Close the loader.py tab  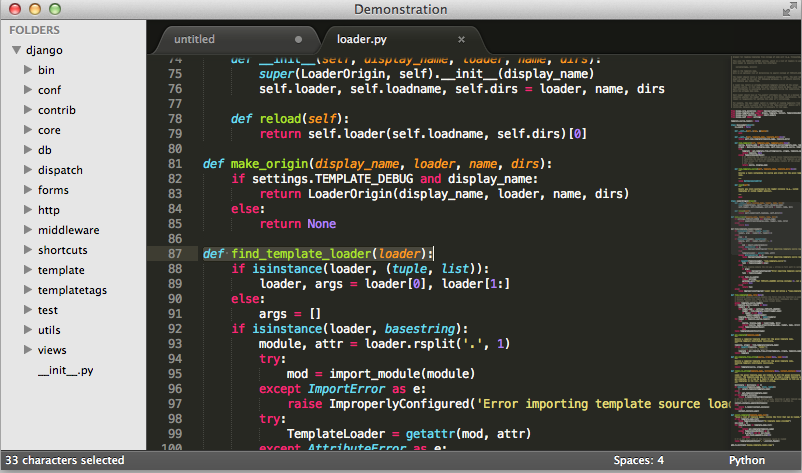461,39
